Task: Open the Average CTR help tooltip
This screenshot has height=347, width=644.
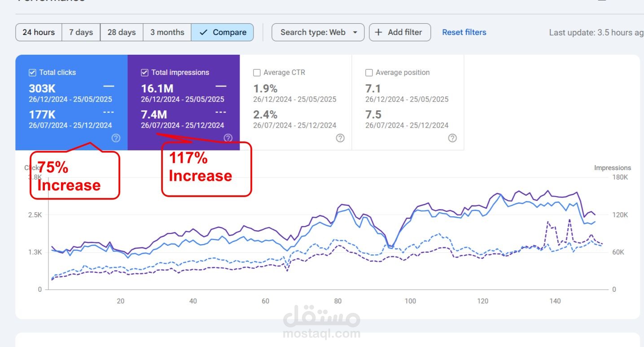Action: 340,138
